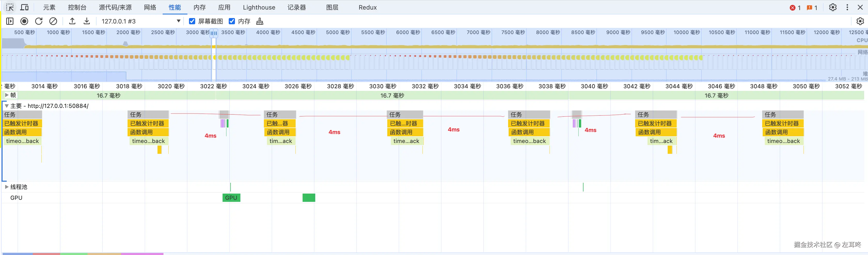
Task: Collapse the 主要 main thread track
Action: point(7,106)
